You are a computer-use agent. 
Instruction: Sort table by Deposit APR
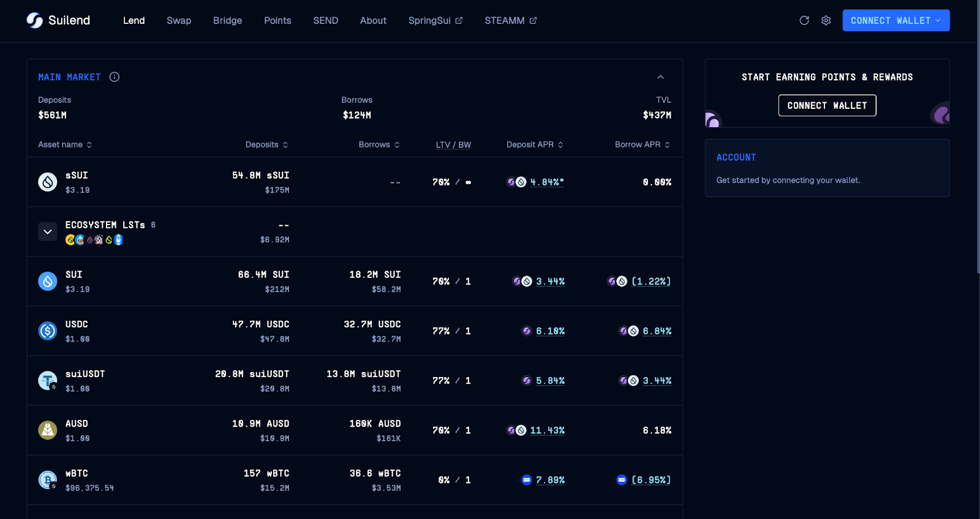pos(535,144)
